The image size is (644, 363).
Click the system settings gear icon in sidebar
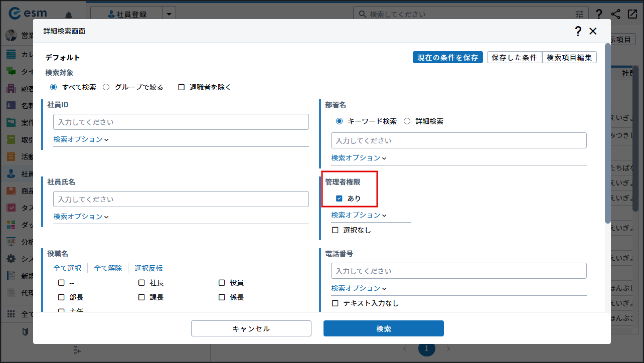coord(11,259)
